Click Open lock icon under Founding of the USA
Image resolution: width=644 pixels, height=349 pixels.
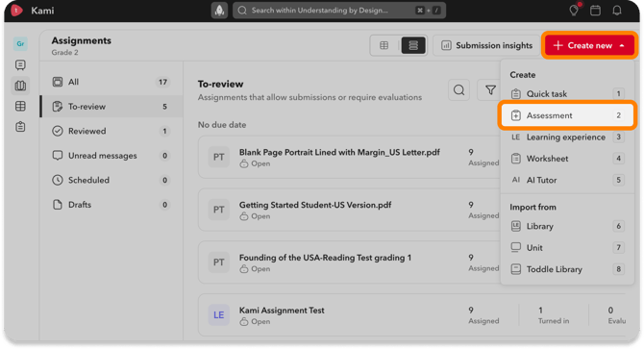click(244, 268)
